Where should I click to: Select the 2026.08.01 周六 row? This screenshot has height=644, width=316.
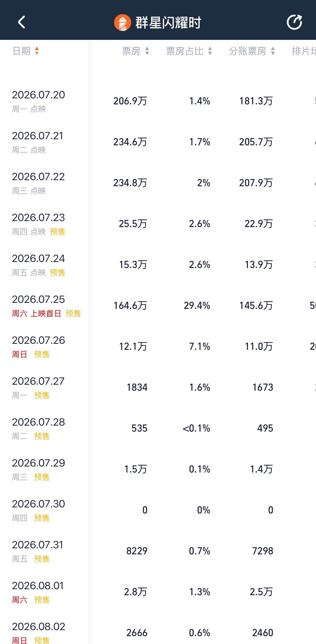coord(158,592)
